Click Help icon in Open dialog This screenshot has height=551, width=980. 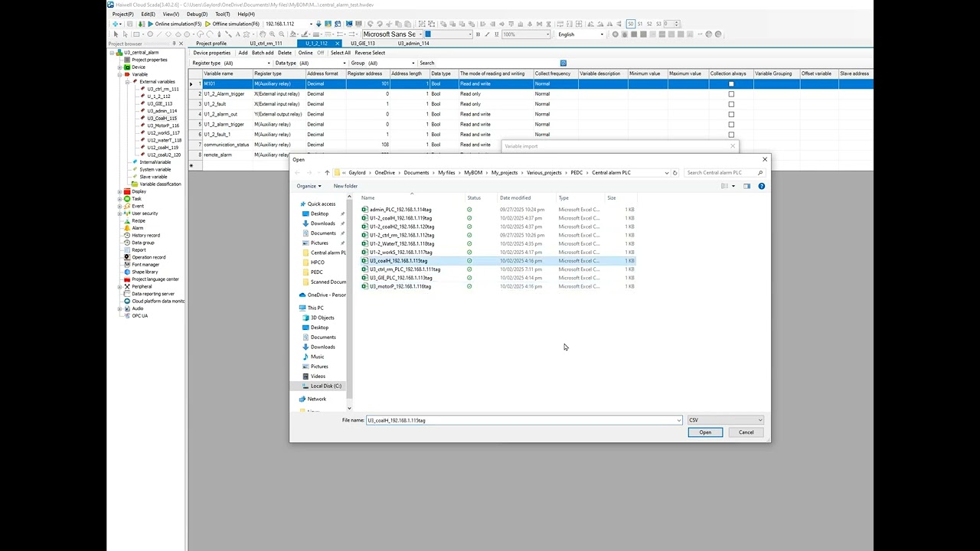click(x=761, y=186)
